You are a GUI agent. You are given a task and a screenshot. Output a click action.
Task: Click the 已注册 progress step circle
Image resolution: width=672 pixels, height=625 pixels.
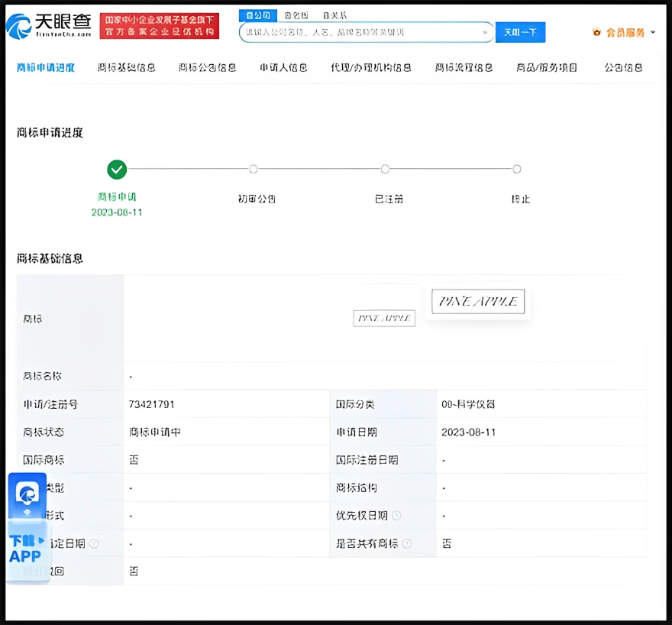pos(385,169)
